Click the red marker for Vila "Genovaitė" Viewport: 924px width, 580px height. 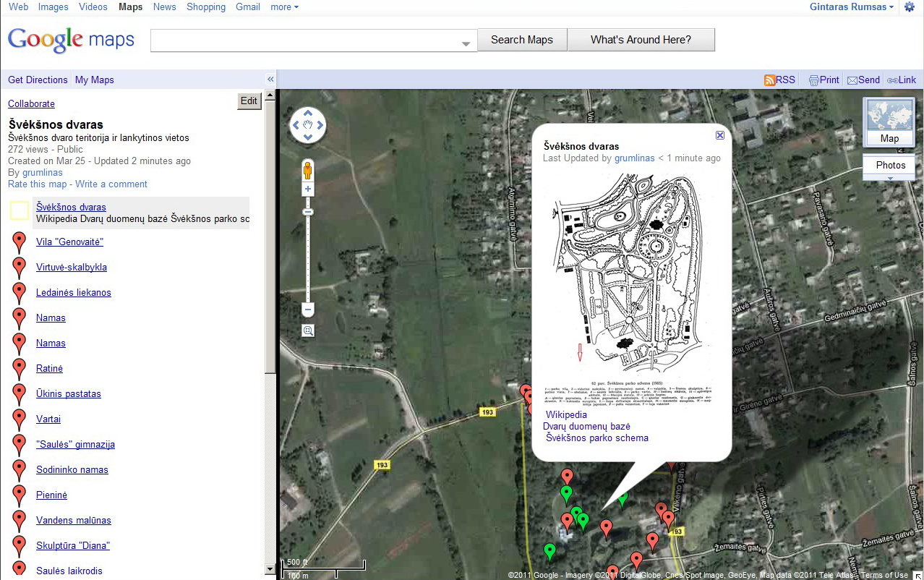[20, 242]
